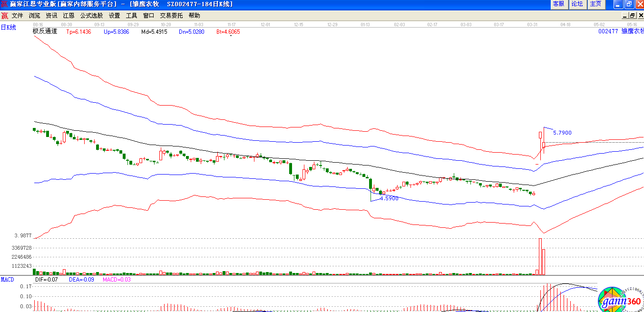The image size is (644, 312).
Task: Click the DIF=-0.07 value
Action: (x=47, y=280)
